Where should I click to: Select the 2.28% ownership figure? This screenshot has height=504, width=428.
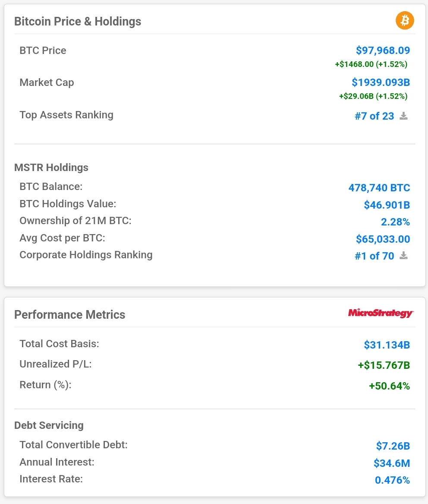395,222
